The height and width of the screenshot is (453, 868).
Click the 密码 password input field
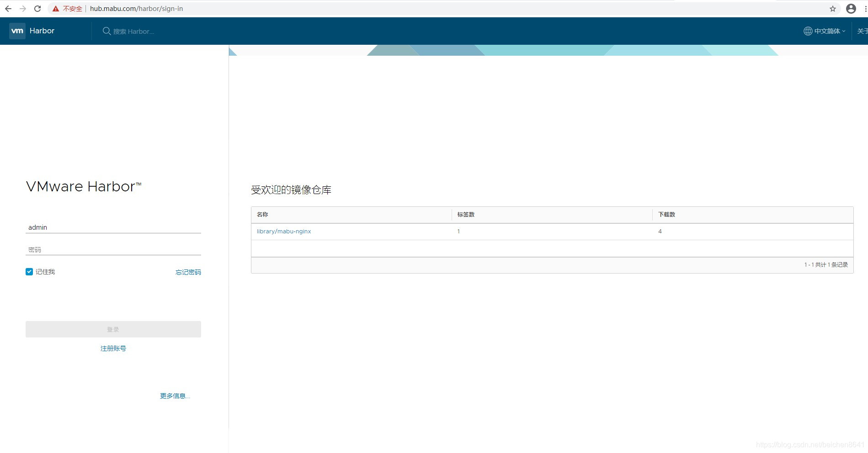tap(113, 249)
